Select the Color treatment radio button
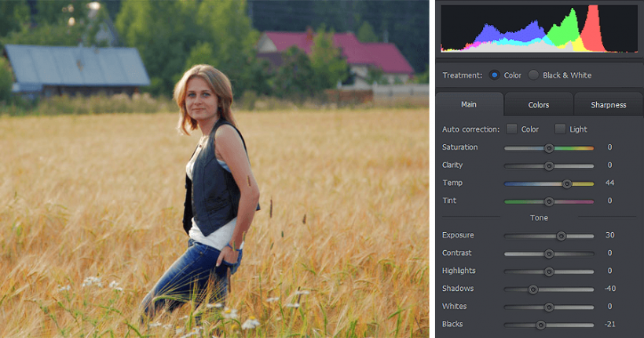Screen dimensions: 644x338 494,75
